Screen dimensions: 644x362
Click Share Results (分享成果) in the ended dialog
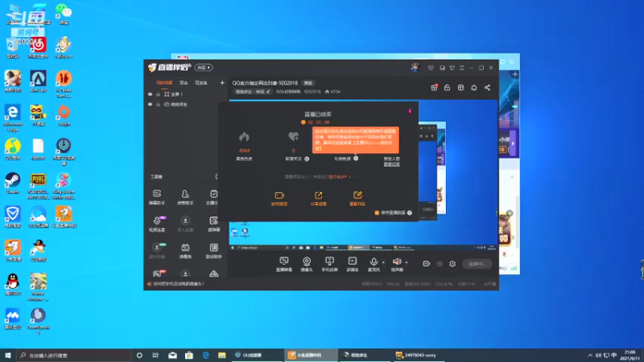click(x=318, y=198)
